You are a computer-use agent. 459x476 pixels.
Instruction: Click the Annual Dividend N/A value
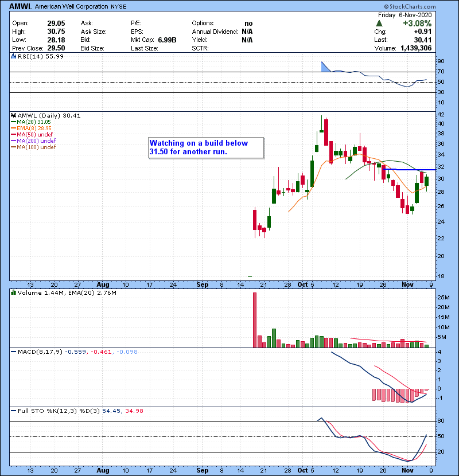247,32
